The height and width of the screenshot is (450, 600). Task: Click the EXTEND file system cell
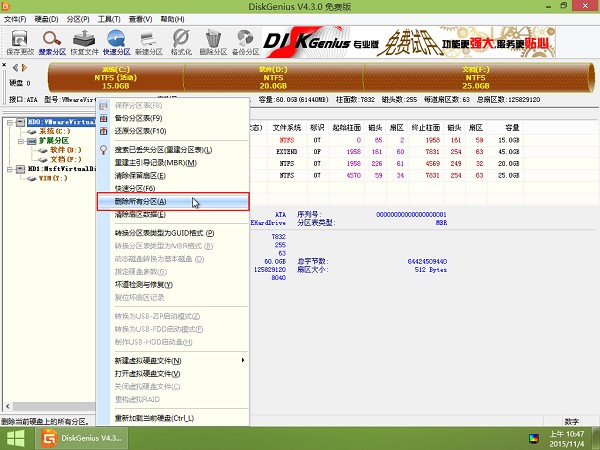(287, 152)
